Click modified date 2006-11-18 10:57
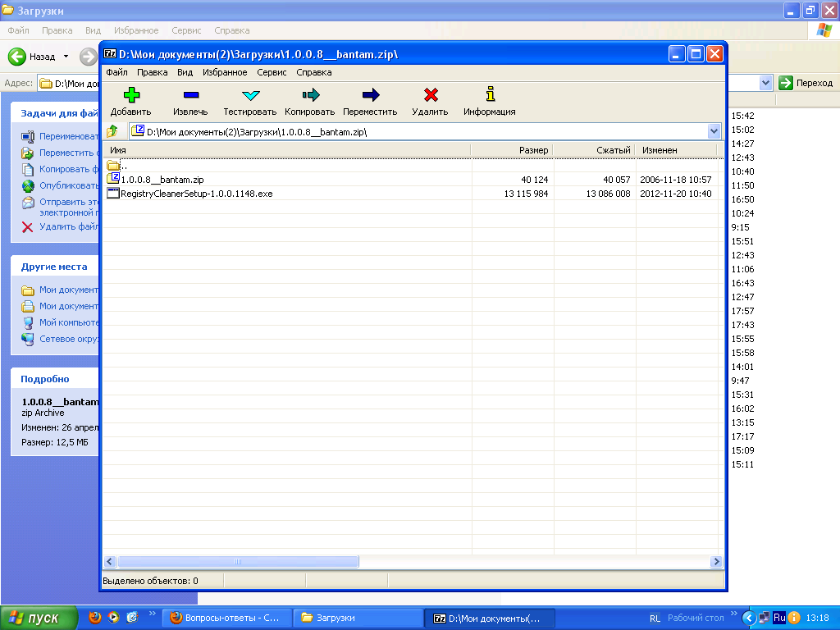 click(676, 180)
